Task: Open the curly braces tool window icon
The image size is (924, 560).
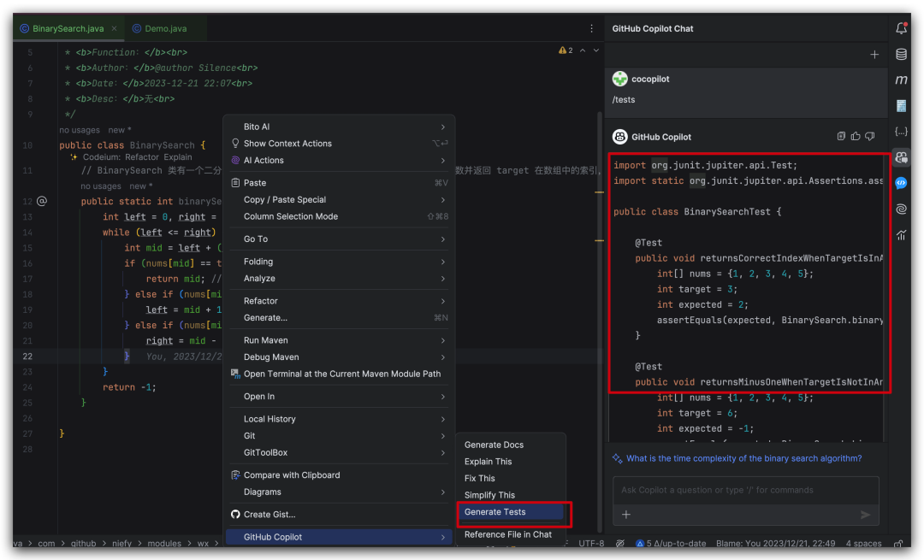Action: click(x=901, y=132)
